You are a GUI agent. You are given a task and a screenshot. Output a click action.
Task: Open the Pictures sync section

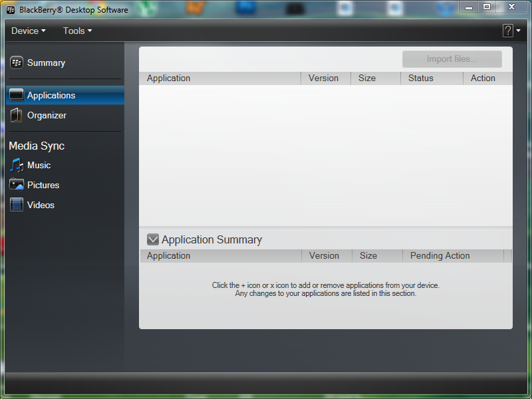pyautogui.click(x=43, y=185)
